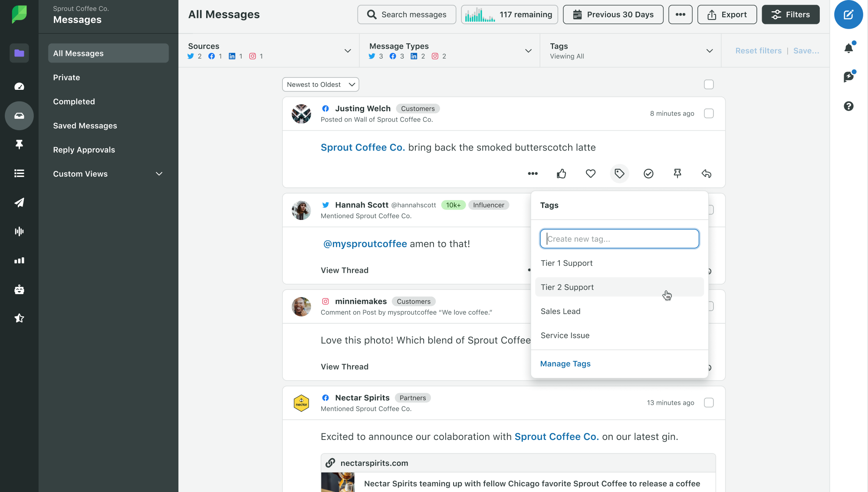Go to All Messages in the sidebar
The width and height of the screenshot is (868, 492).
click(108, 53)
